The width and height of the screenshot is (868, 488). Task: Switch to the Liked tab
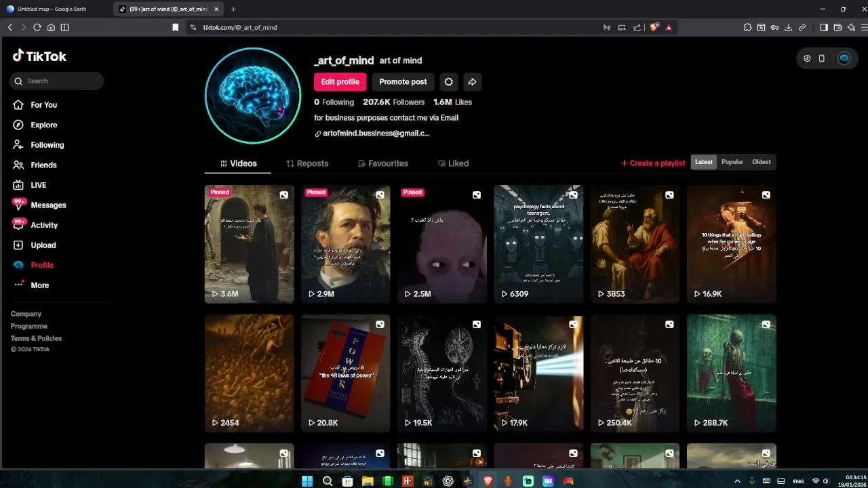pos(453,163)
